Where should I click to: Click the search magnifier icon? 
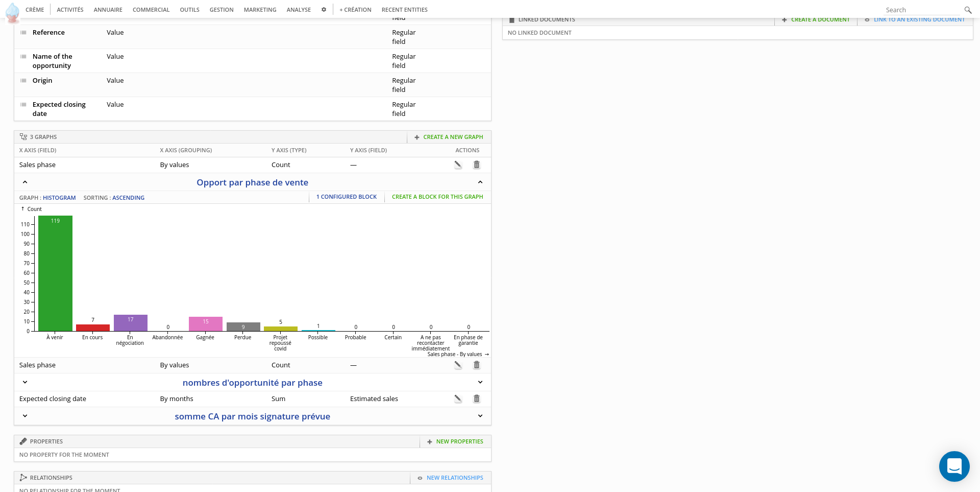(x=968, y=10)
